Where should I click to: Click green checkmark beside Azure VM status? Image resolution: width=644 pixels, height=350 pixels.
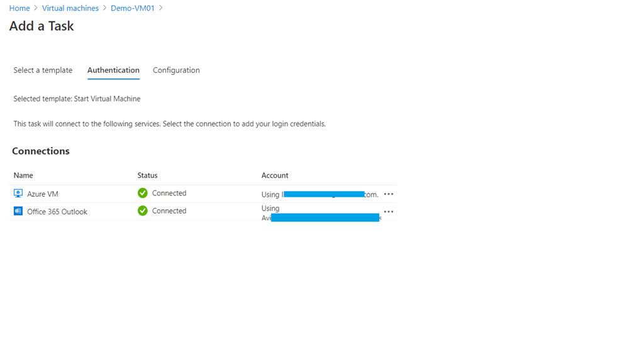(143, 193)
